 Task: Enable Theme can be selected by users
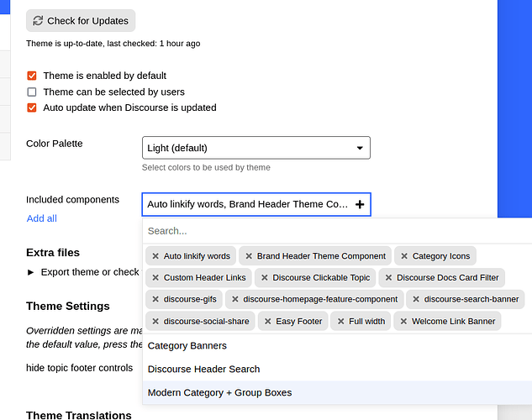click(x=32, y=92)
